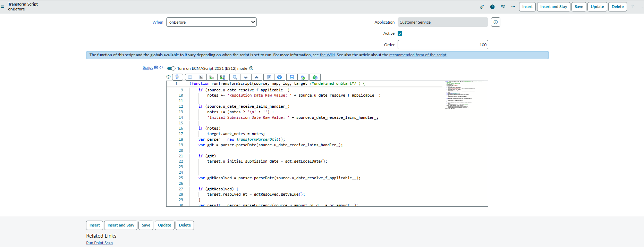Uncheck the Active checkbox
The height and width of the screenshot is (247, 644).
400,34
